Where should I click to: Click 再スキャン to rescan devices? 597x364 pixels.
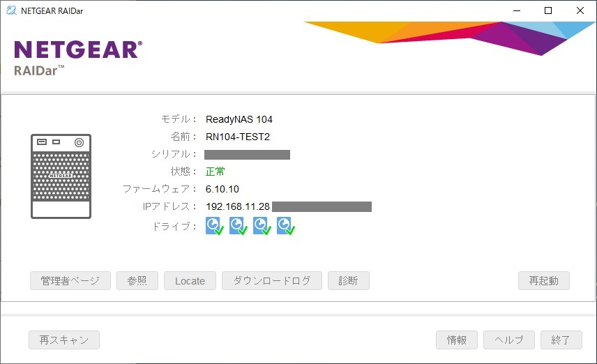pyautogui.click(x=64, y=340)
